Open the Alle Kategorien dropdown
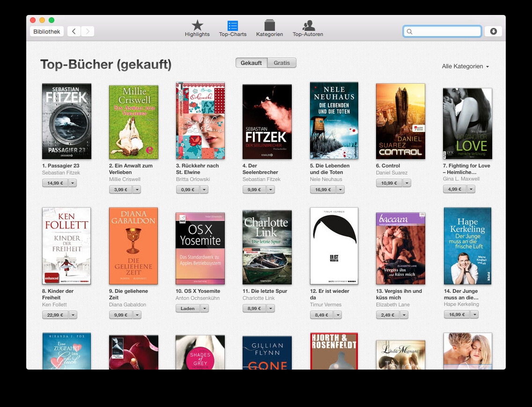 point(465,66)
